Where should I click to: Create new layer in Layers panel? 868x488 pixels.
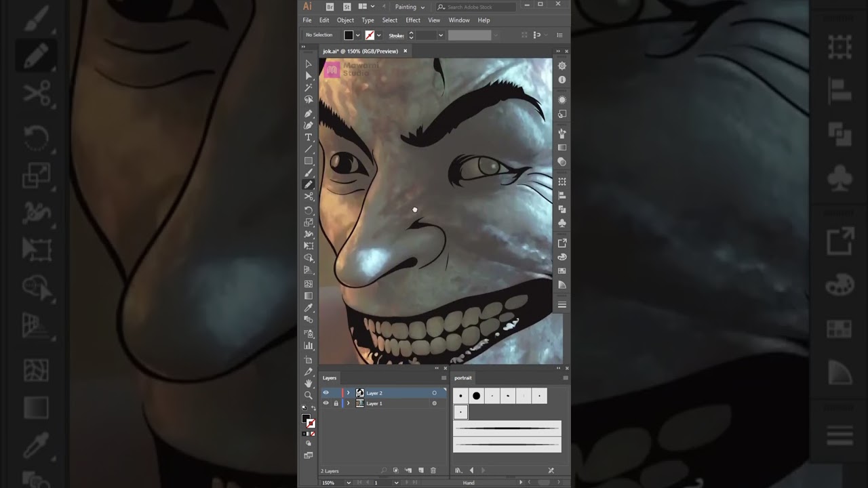pyautogui.click(x=421, y=470)
